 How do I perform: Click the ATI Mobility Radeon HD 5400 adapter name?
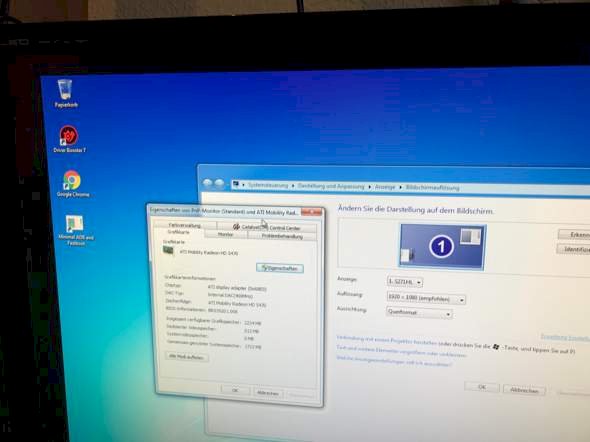click(209, 253)
